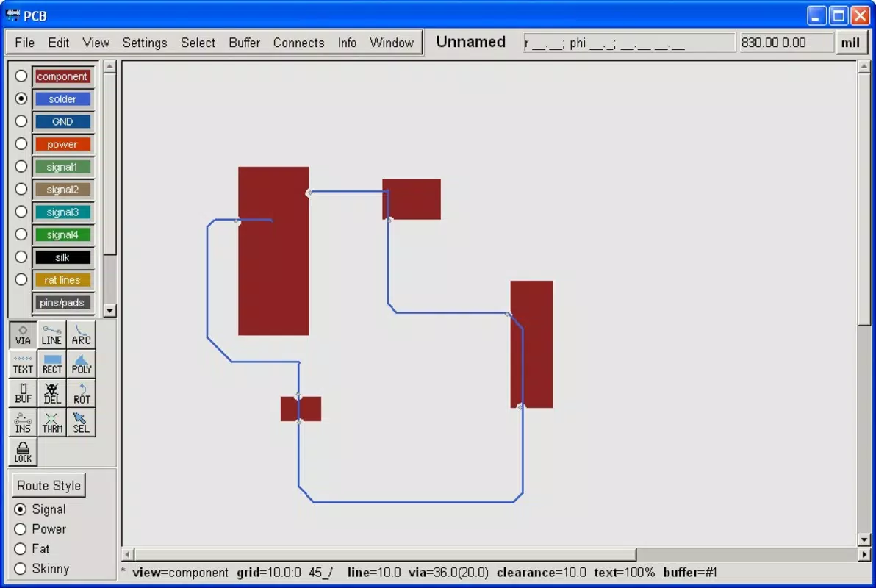Select the LOCK tool
Viewport: 876px width, 588px height.
click(23, 452)
